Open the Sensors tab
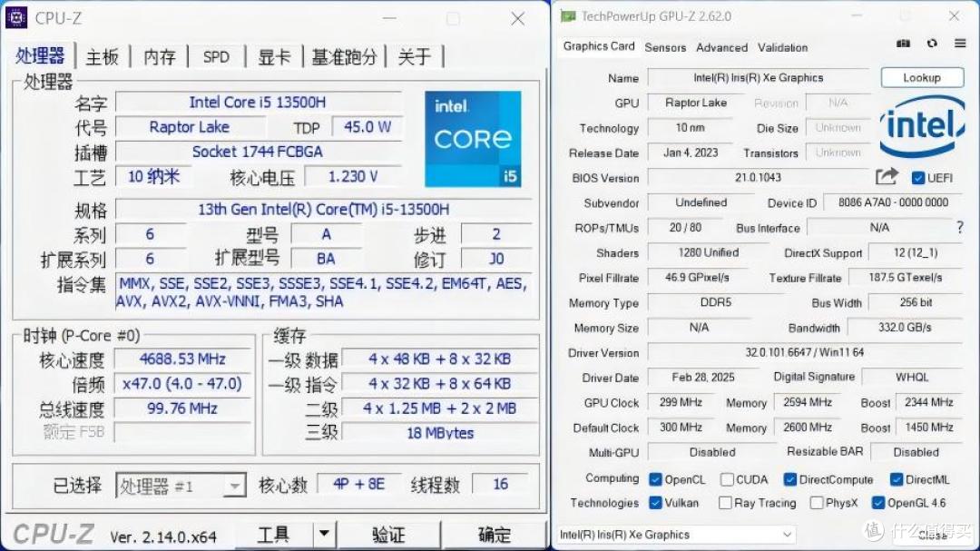Viewport: 980px width, 551px height. click(665, 47)
